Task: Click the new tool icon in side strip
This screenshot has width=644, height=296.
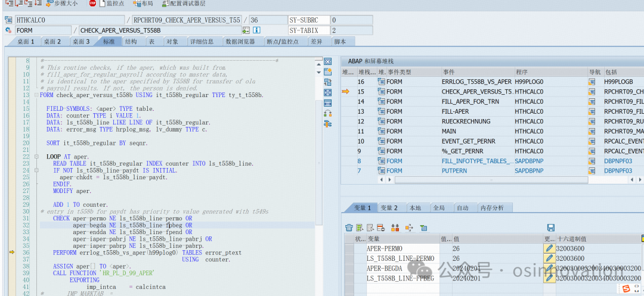Action: click(328, 71)
